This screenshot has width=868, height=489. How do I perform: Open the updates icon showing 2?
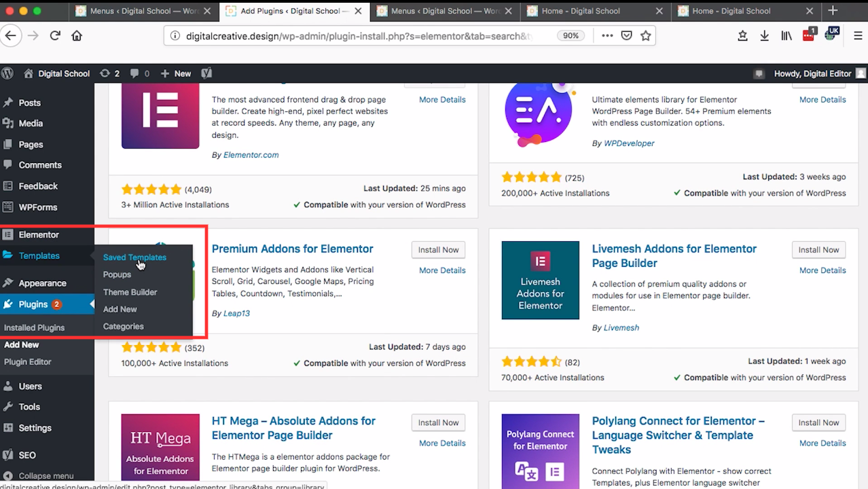[109, 73]
